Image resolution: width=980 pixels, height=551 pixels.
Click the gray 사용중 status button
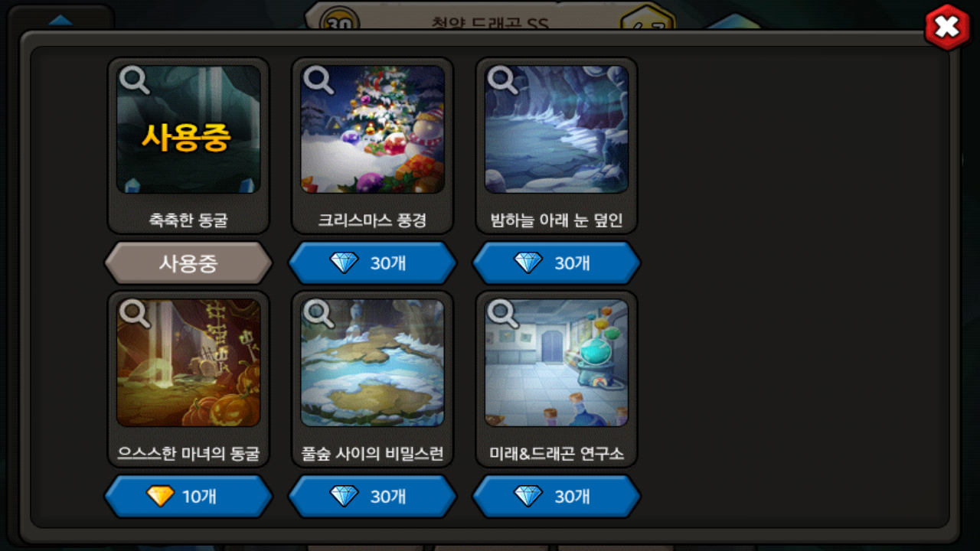188,262
